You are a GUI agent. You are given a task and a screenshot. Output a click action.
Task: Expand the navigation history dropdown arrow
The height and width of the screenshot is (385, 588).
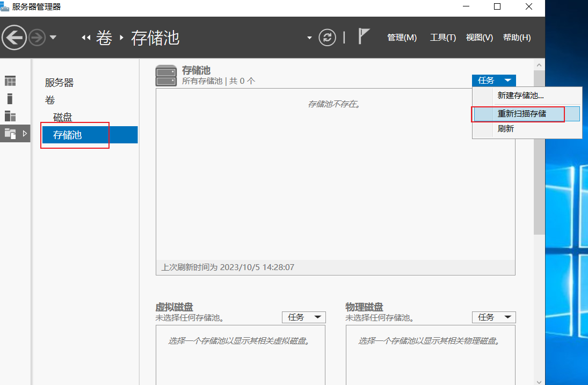point(53,38)
